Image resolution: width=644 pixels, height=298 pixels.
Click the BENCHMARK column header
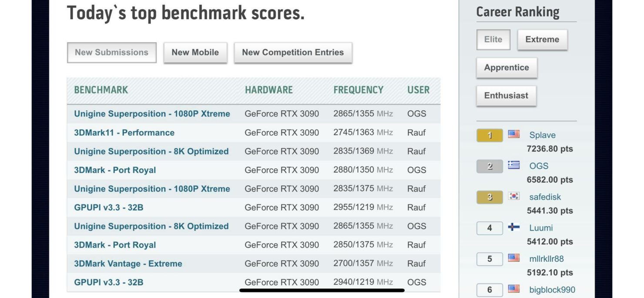tap(101, 90)
